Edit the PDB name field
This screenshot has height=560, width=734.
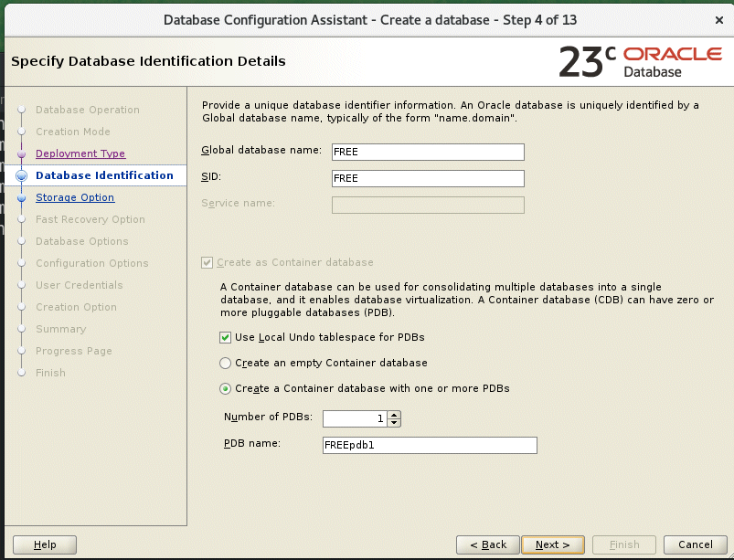point(429,445)
